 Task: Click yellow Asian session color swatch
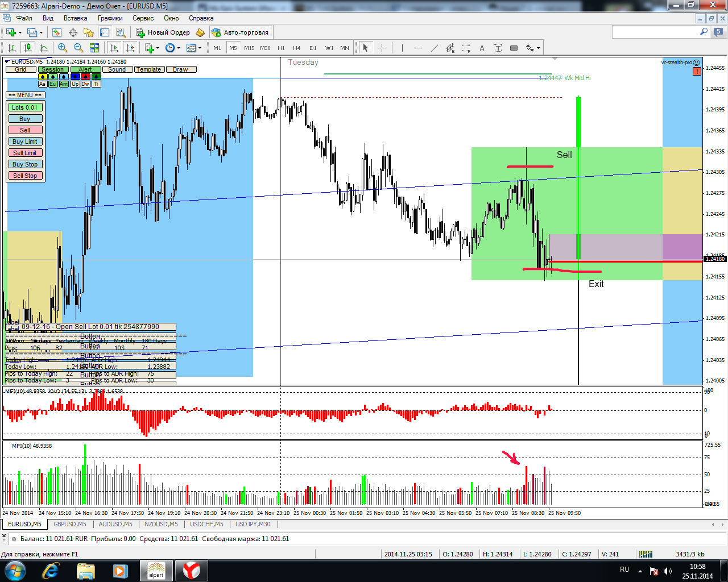coord(43,77)
